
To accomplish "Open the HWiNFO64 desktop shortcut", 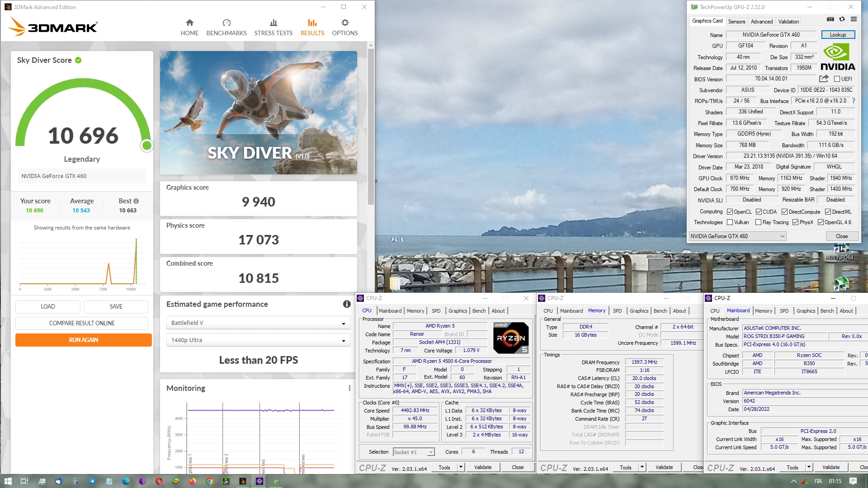I will pos(841,251).
